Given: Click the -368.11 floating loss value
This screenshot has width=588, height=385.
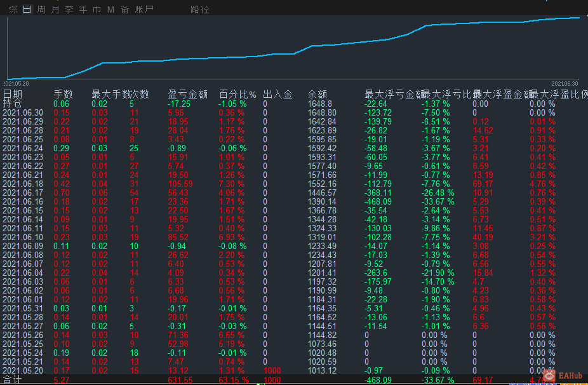Looking at the screenshot, I should (x=378, y=193).
